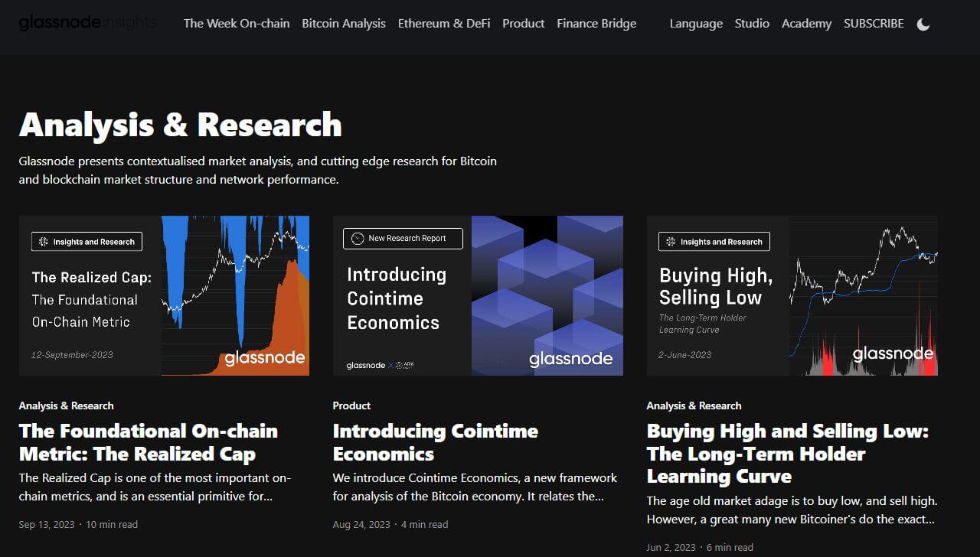Click the SUBSCRIBE button

[x=874, y=24]
